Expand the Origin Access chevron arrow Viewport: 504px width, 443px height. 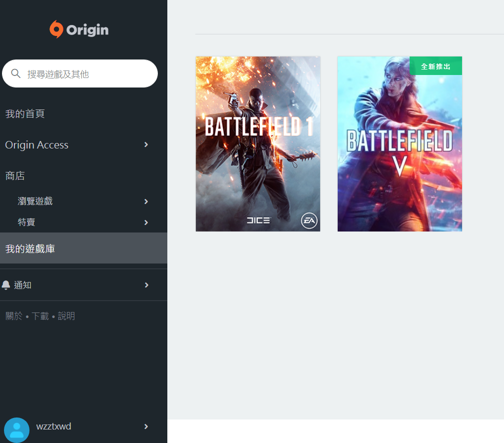146,145
